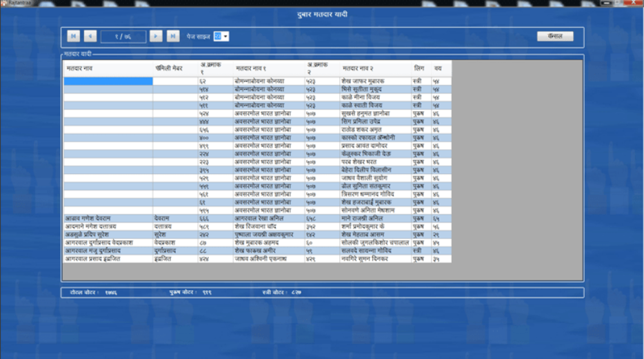Click the कॅन्सल button
Screen dimensions: 644x359
555,36
